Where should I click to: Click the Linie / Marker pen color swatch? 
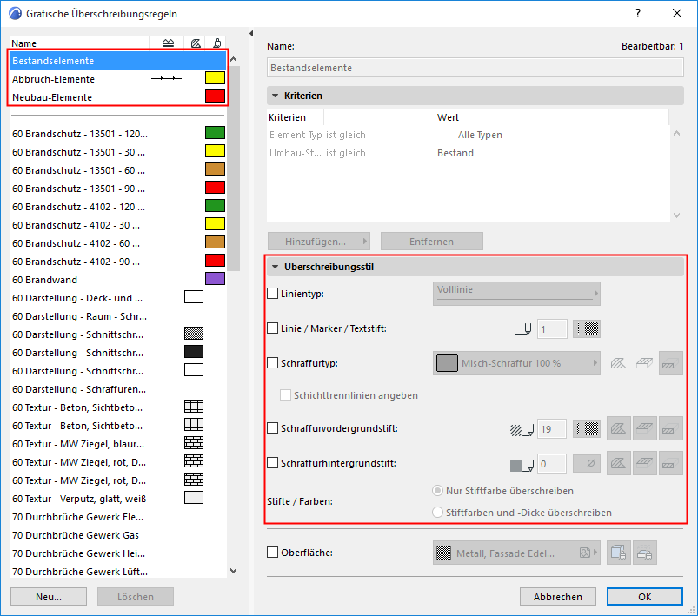click(586, 329)
